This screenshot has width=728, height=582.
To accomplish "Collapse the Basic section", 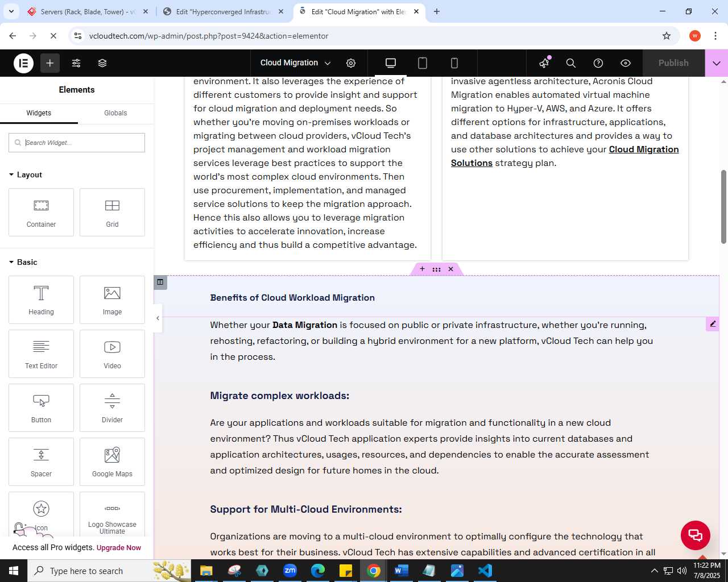I will (x=23, y=262).
